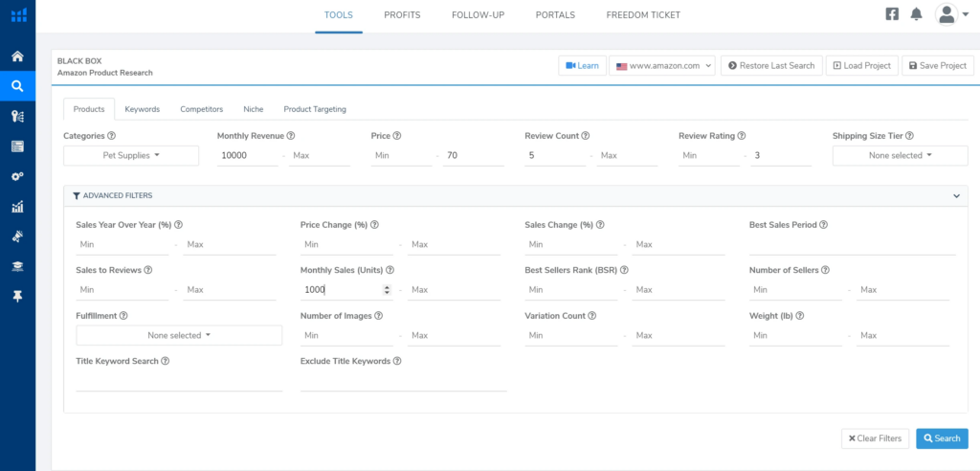Click the Title Keyword Search field

[x=179, y=381]
